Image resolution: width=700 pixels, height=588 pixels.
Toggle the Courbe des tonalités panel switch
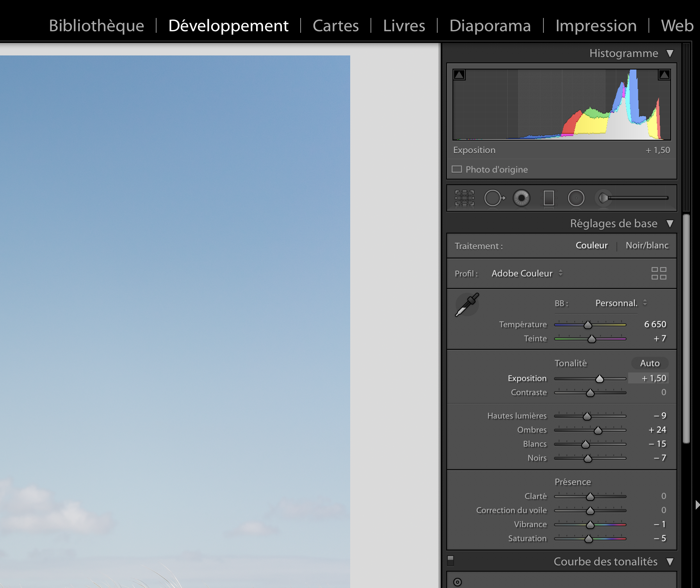point(451,561)
